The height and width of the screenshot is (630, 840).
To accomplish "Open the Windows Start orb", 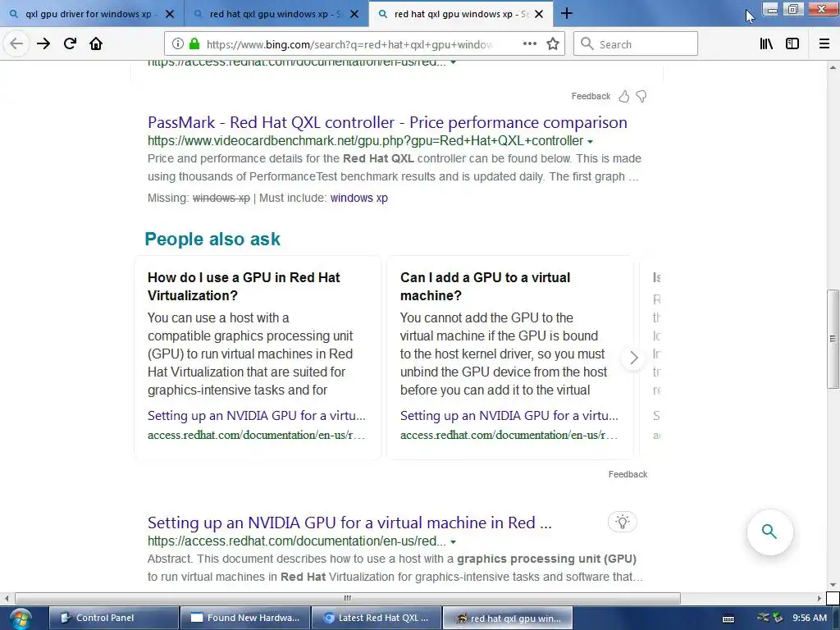I will (20, 619).
